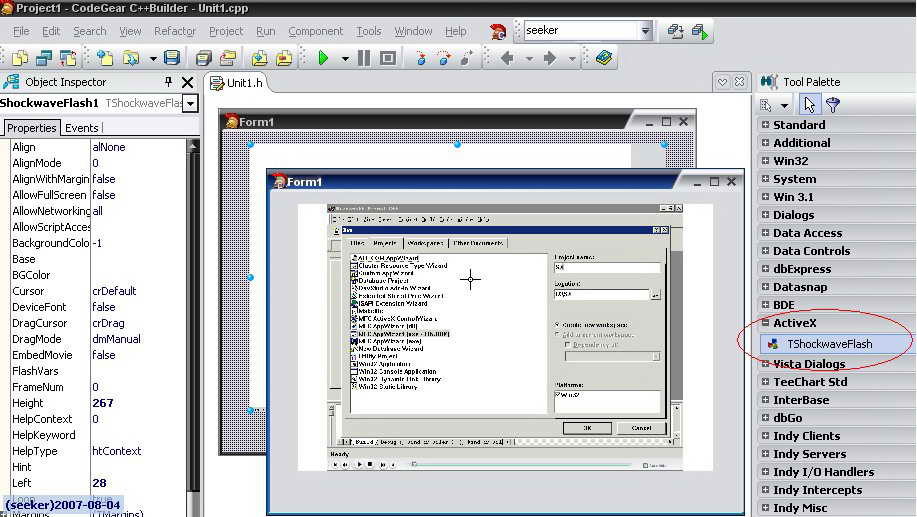Open the File menu
Image resolution: width=917 pixels, height=517 pixels.
[x=21, y=31]
